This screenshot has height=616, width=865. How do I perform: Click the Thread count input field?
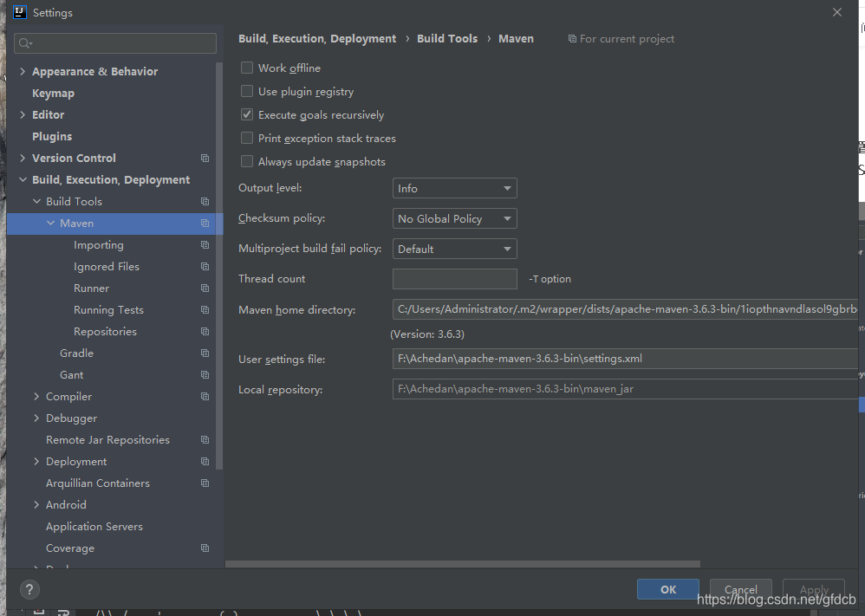[454, 279]
